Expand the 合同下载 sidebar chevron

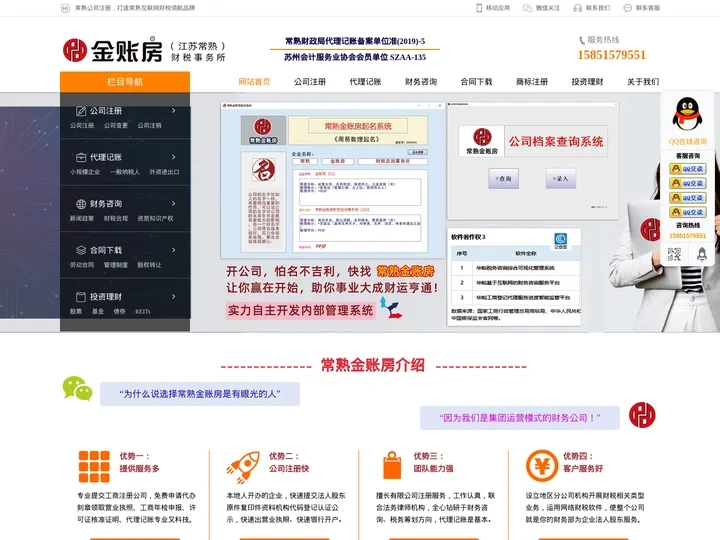(x=174, y=250)
